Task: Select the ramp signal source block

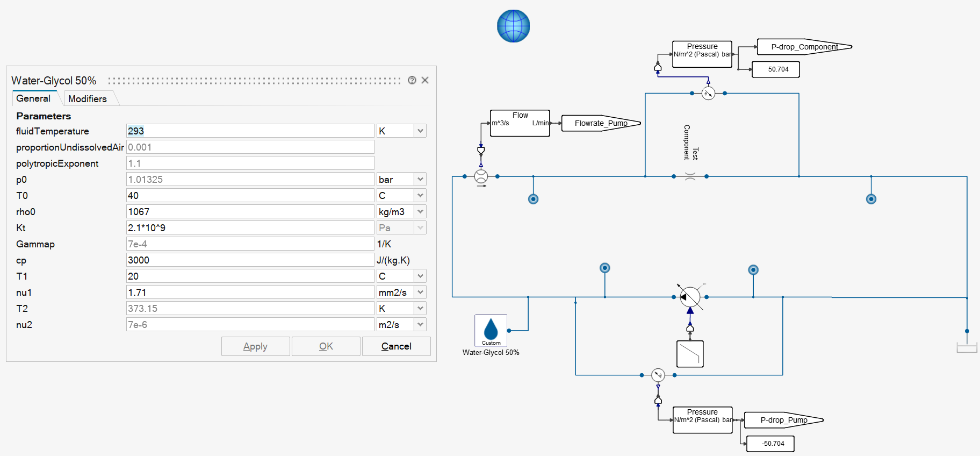Action: [690, 354]
